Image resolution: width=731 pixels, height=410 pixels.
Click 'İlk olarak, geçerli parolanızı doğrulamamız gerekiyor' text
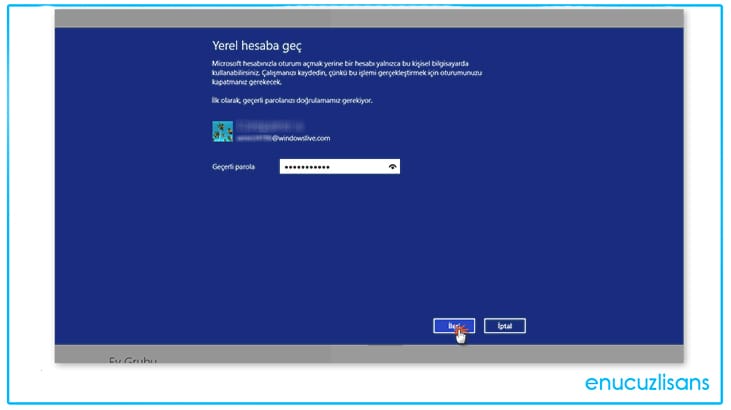pos(292,100)
